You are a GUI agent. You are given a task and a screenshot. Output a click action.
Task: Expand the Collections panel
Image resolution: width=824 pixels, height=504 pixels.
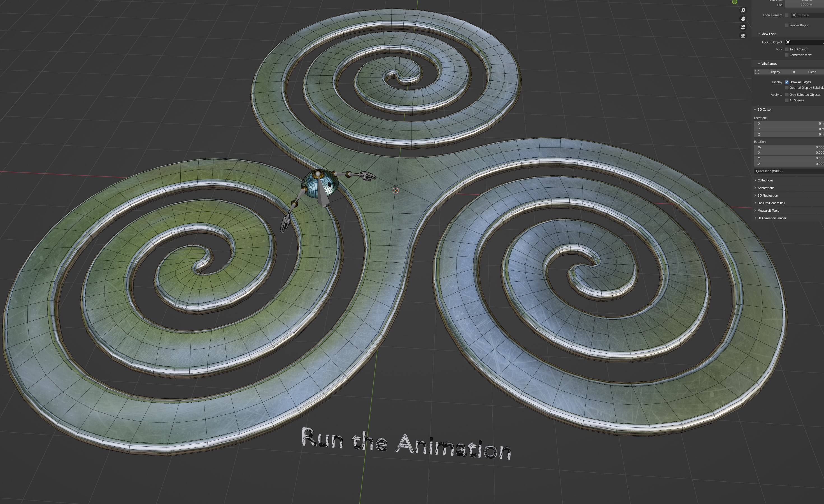pyautogui.click(x=765, y=181)
